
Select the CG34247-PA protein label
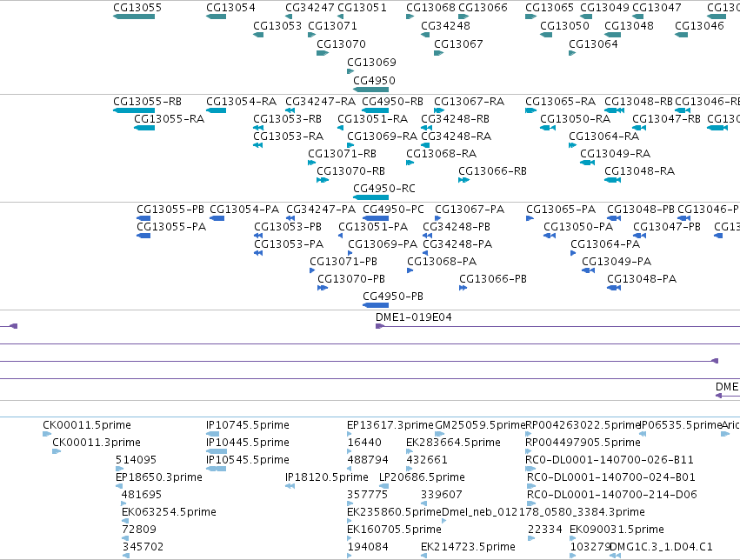point(321,209)
